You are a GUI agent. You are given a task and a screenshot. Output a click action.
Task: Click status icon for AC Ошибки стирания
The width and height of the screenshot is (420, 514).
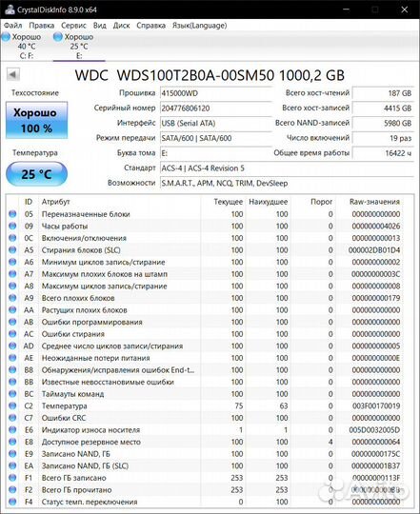click(12, 334)
